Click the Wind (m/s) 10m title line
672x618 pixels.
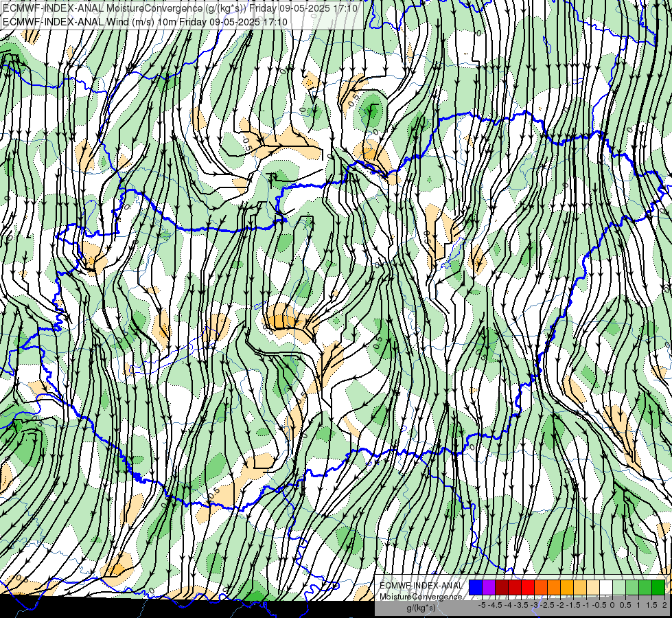tap(145, 21)
